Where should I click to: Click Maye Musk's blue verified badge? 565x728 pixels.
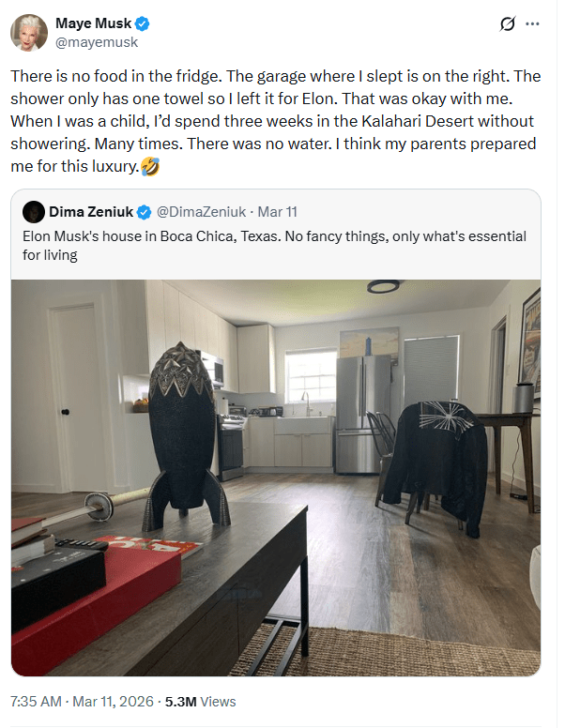142,23
